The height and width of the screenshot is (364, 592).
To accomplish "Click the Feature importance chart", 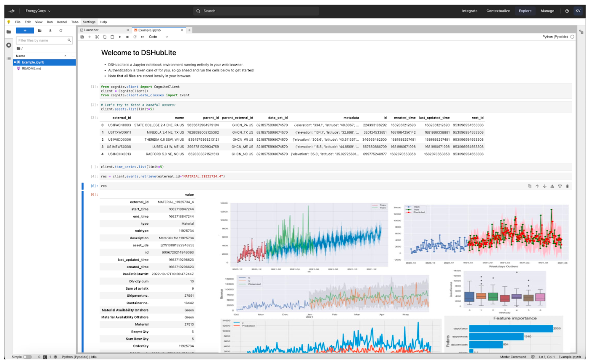I will (504, 334).
